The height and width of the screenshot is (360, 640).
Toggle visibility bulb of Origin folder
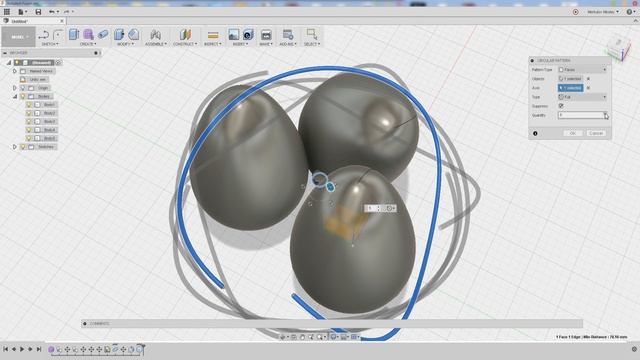pyautogui.click(x=23, y=88)
